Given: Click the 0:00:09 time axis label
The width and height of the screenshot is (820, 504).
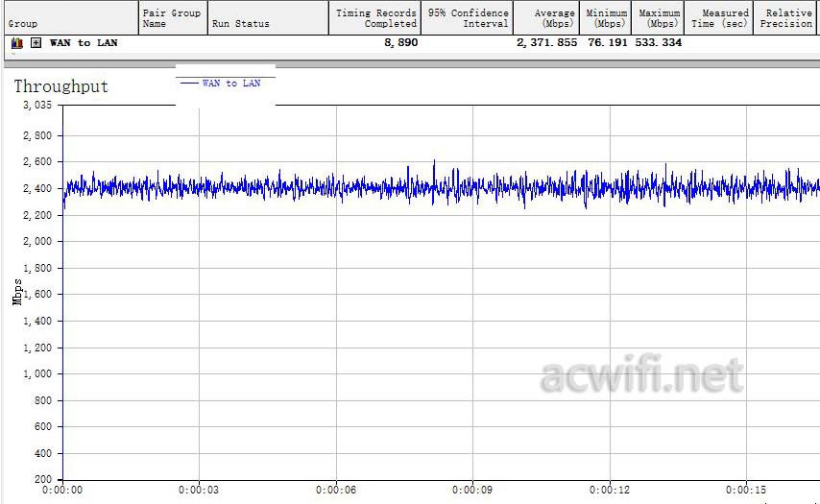Looking at the screenshot, I should point(472,490).
